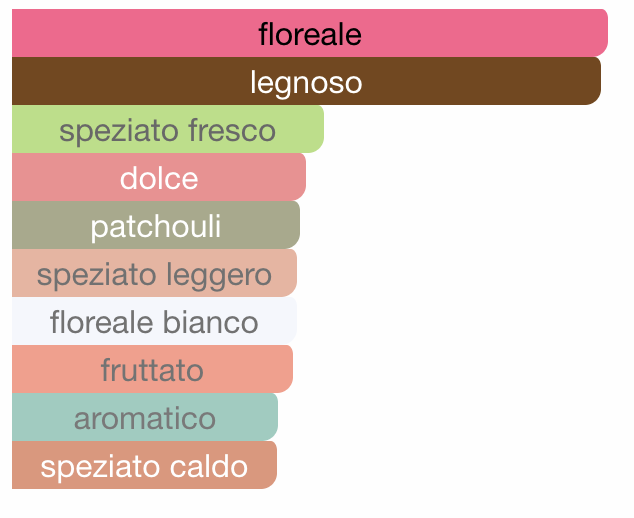Click the pink floreale bar
This screenshot has width=634, height=518.
pyautogui.click(x=310, y=33)
